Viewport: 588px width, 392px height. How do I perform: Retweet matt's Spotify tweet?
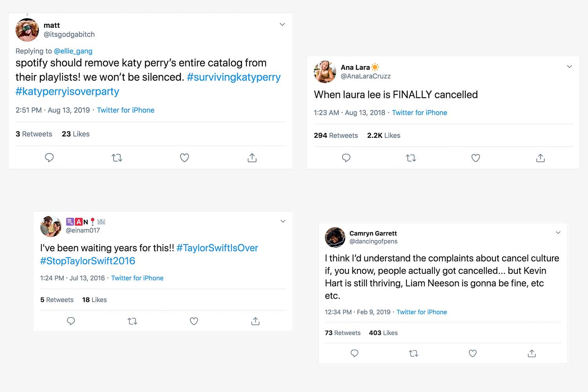117,158
